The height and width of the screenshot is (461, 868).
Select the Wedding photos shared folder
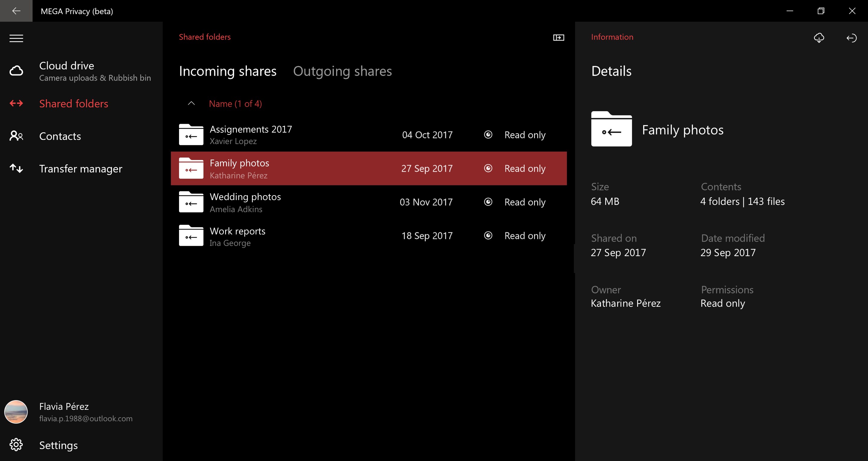coord(245,197)
